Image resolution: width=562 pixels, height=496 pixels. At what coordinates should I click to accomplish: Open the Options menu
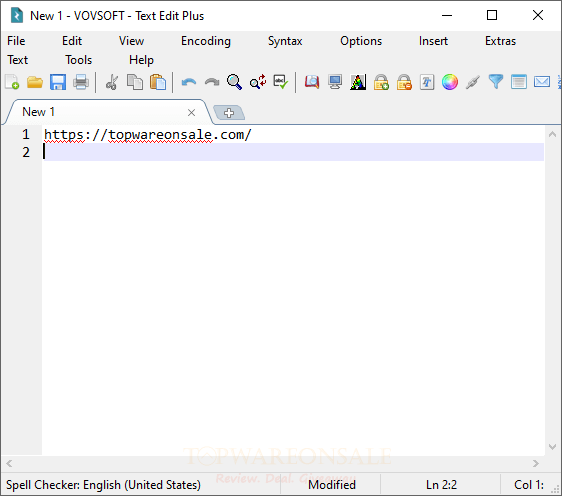click(361, 41)
